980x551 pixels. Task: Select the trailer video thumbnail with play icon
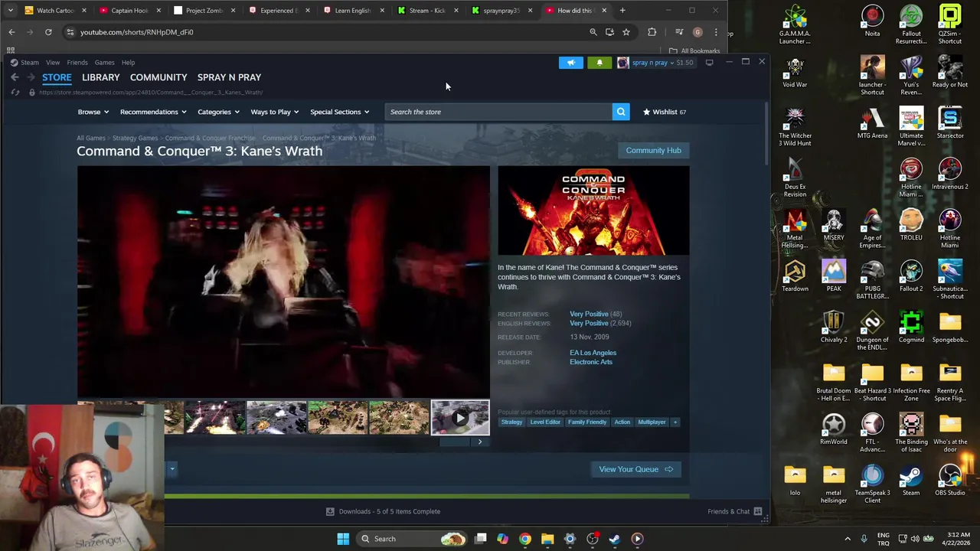[x=460, y=418]
